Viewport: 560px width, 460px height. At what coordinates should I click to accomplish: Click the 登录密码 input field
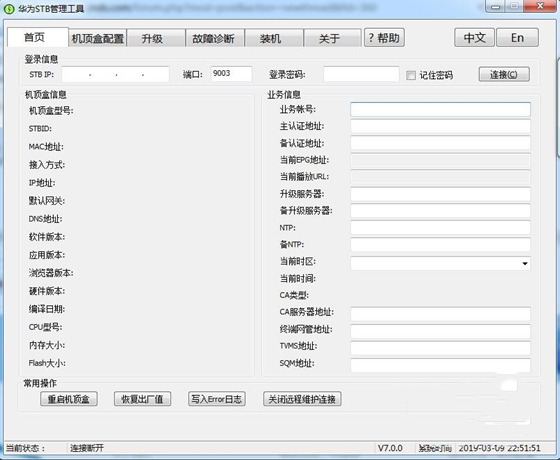tap(361, 74)
